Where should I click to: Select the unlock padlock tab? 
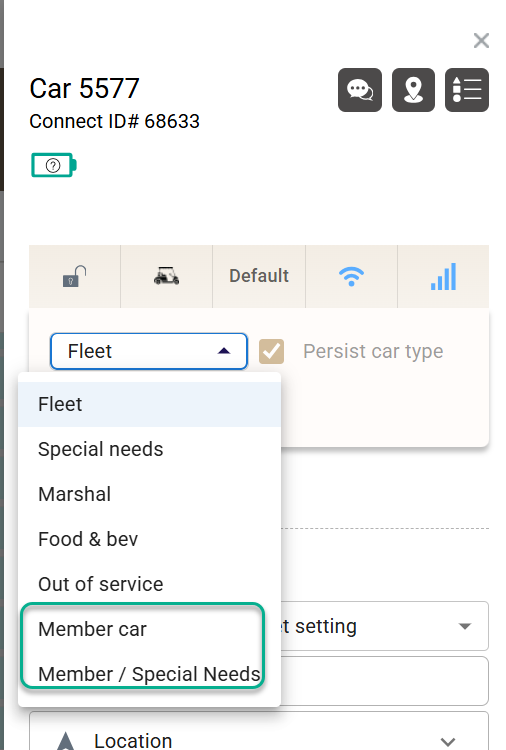pos(75,276)
